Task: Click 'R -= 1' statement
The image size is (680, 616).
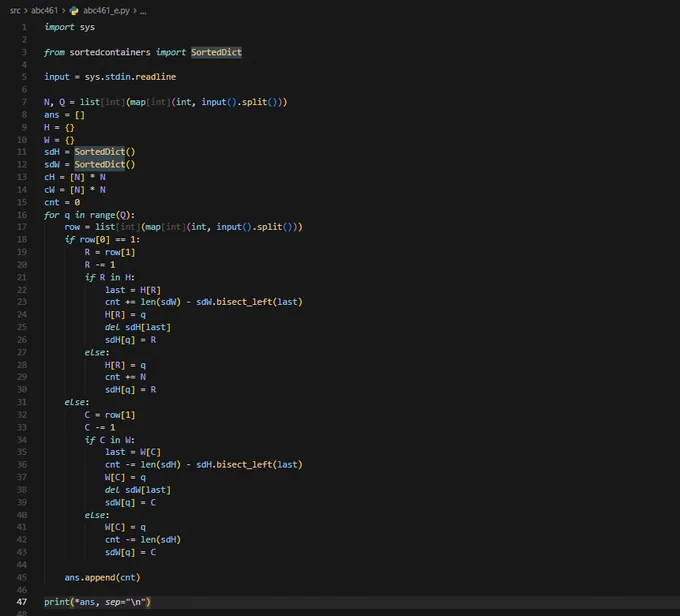Action: pyautogui.click(x=100, y=265)
